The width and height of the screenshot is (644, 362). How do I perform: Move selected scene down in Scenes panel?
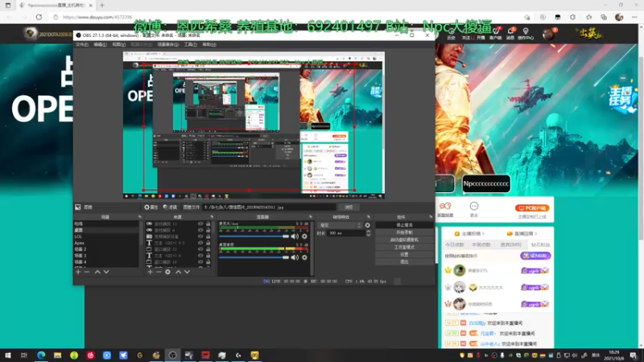coord(106,272)
